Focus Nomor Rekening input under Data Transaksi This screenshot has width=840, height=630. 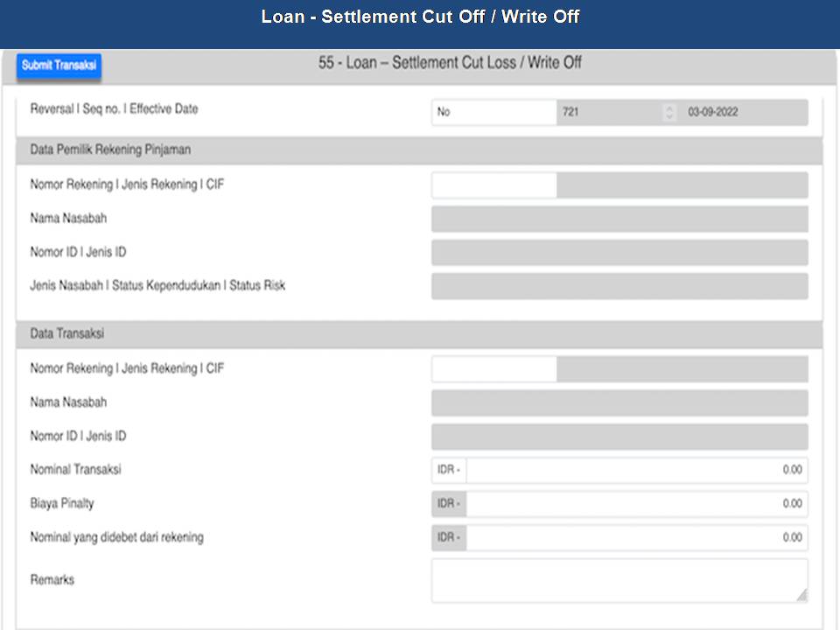(493, 369)
